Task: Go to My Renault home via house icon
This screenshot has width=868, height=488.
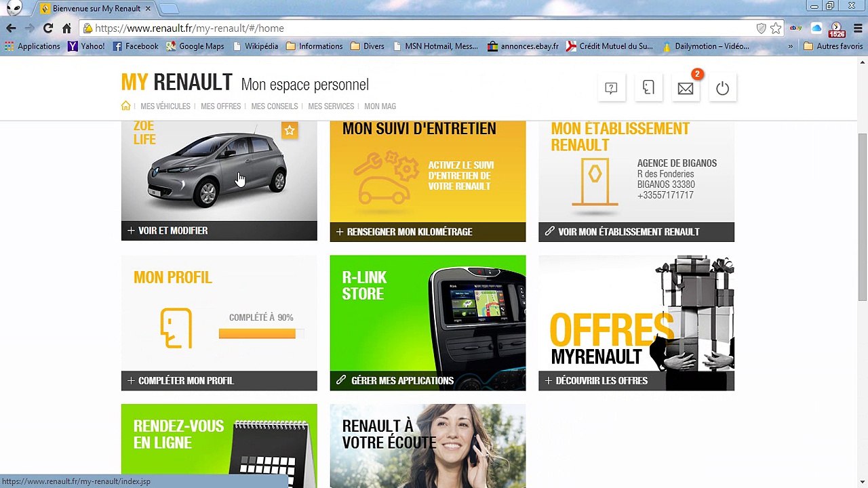Action: (125, 106)
